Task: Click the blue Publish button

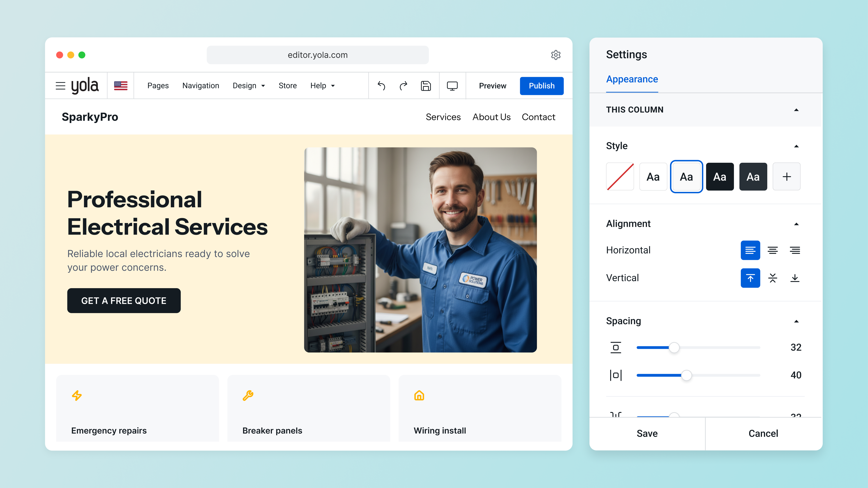Action: pos(541,86)
